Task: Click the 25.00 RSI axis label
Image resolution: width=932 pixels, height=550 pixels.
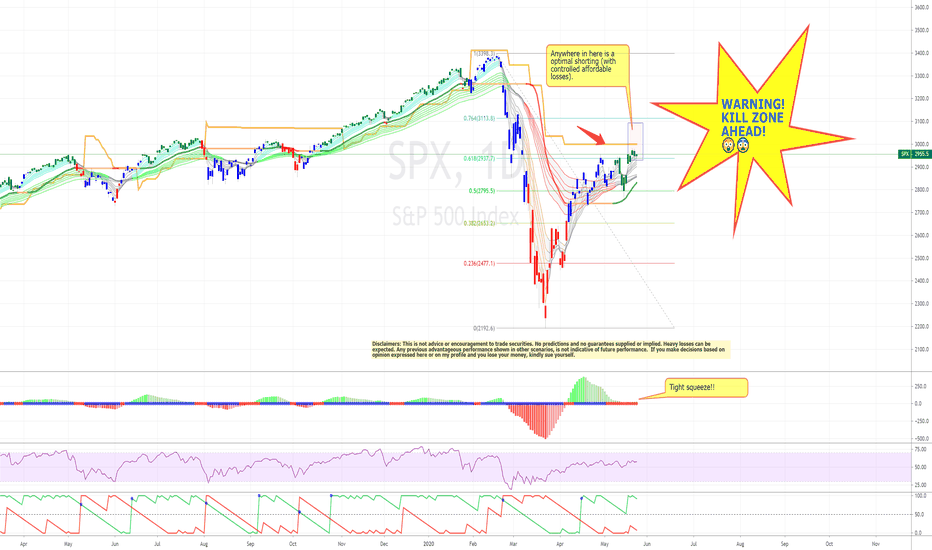Action: pos(920,485)
